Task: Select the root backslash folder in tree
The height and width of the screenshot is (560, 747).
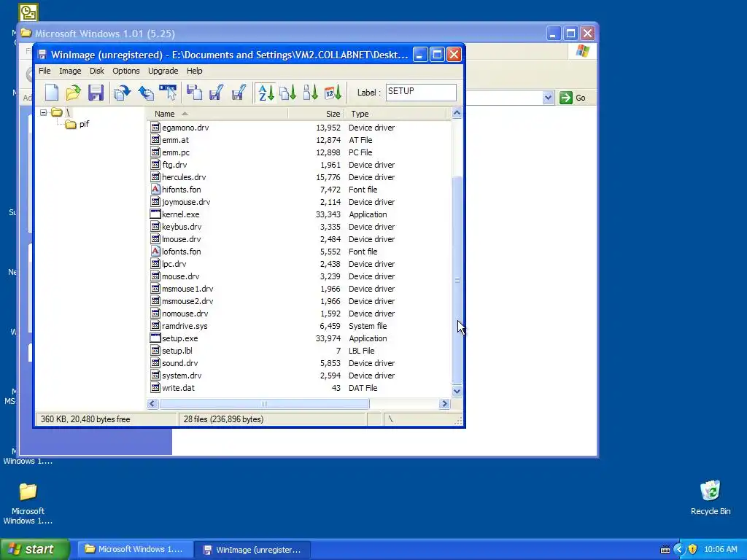Action: (x=68, y=113)
